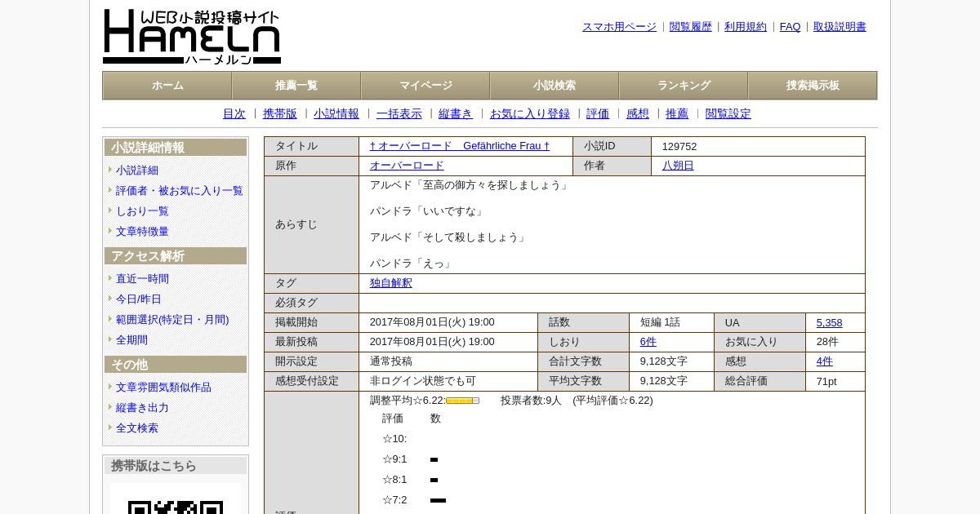
Task: Open 直近一時間 access analysis
Action: [x=142, y=279]
